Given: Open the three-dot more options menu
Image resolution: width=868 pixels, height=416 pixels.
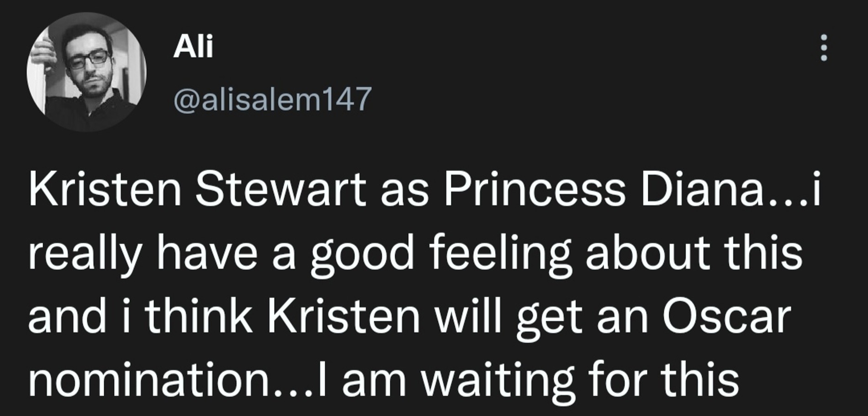Looking at the screenshot, I should 824,48.
